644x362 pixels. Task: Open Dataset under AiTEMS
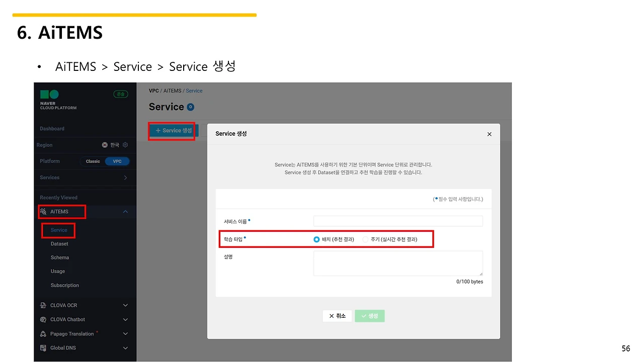pos(59,244)
